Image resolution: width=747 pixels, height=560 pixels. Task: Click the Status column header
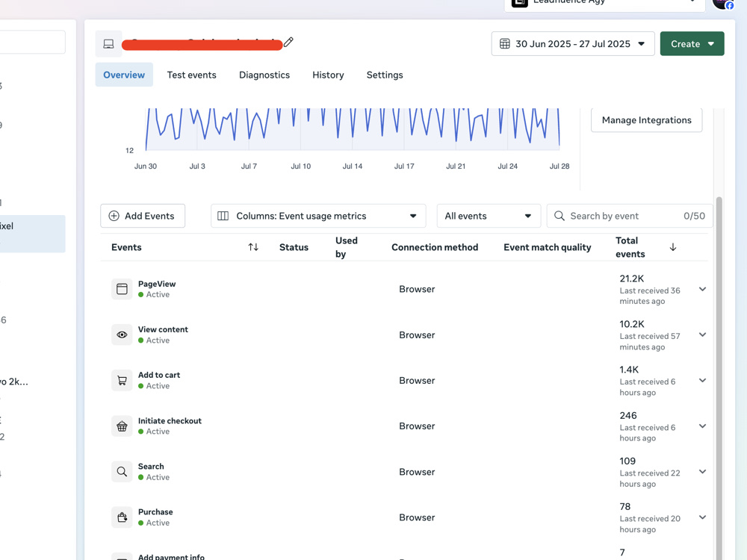pos(294,247)
